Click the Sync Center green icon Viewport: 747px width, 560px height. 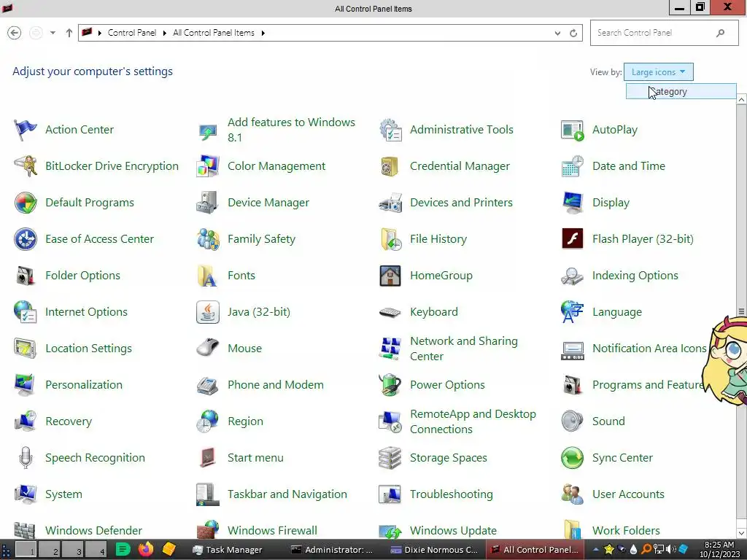[x=572, y=458]
